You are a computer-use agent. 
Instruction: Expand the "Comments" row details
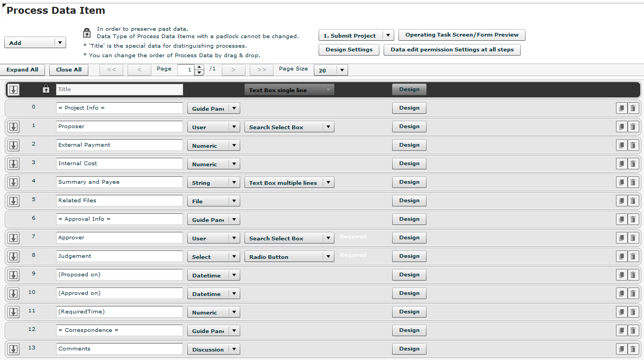click(x=13, y=348)
